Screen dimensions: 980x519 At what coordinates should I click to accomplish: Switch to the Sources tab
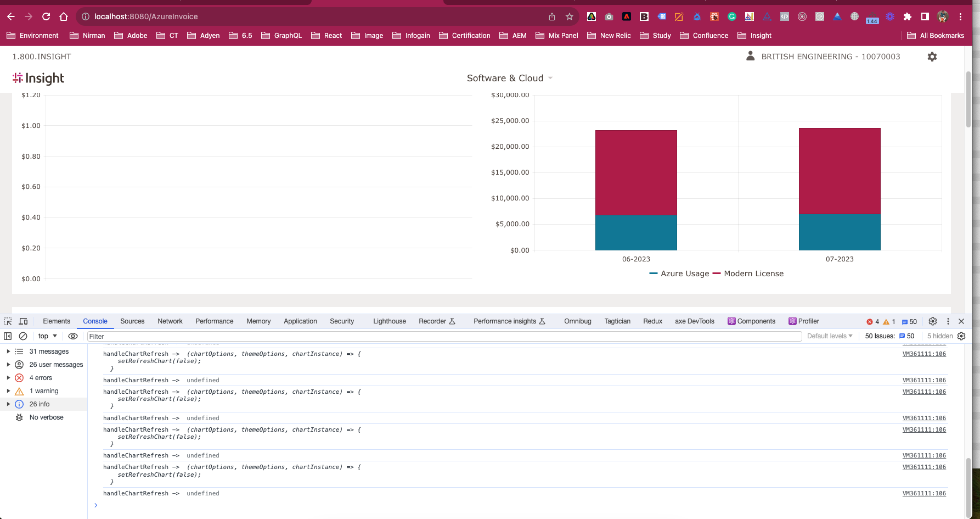(x=132, y=321)
